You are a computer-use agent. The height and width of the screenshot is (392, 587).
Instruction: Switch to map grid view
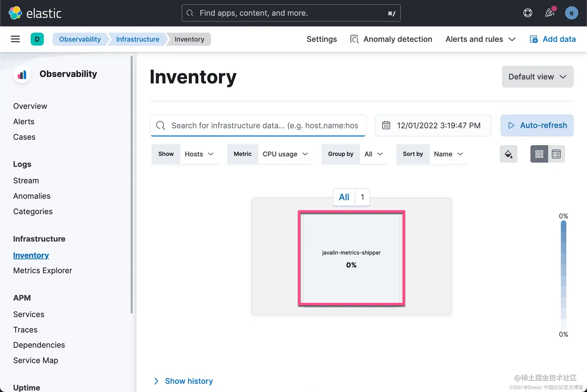point(539,154)
